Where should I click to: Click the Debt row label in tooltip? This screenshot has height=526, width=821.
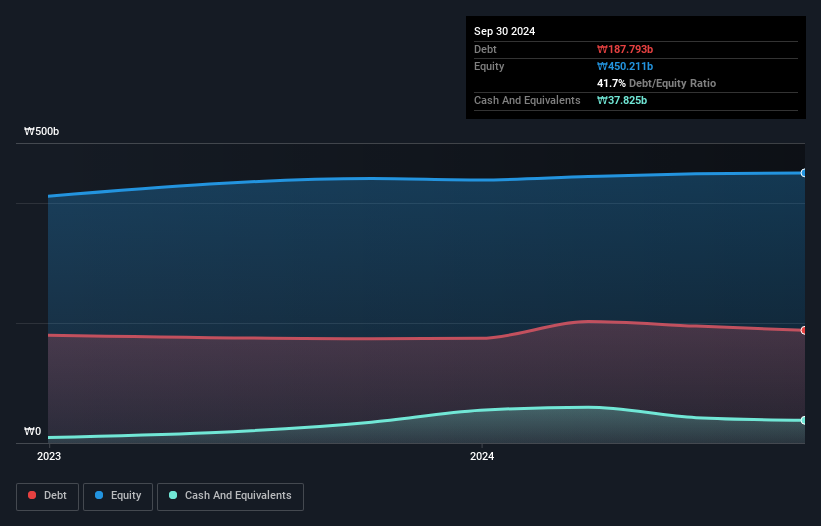click(485, 49)
